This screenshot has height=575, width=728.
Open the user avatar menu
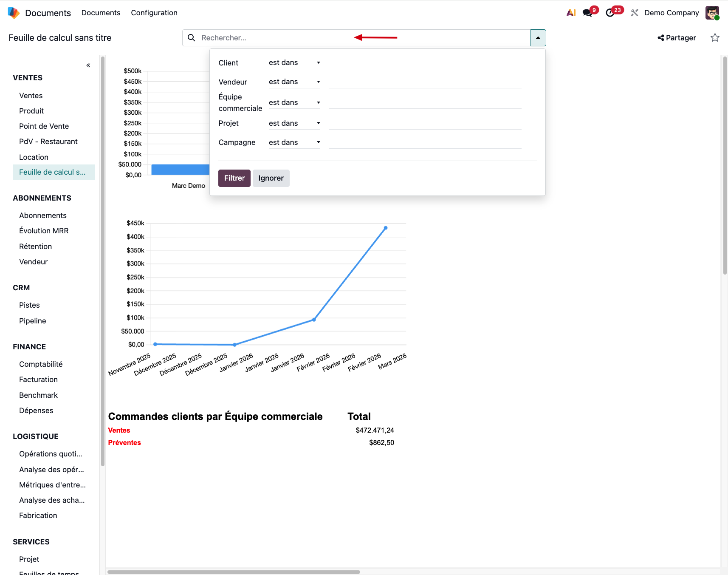(x=712, y=13)
